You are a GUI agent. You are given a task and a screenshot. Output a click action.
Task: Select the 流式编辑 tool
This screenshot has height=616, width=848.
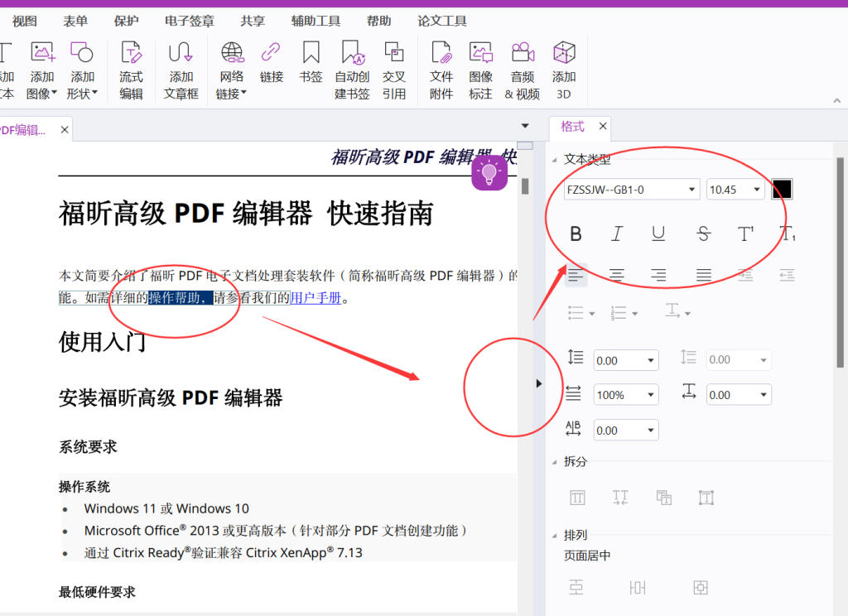pyautogui.click(x=131, y=70)
